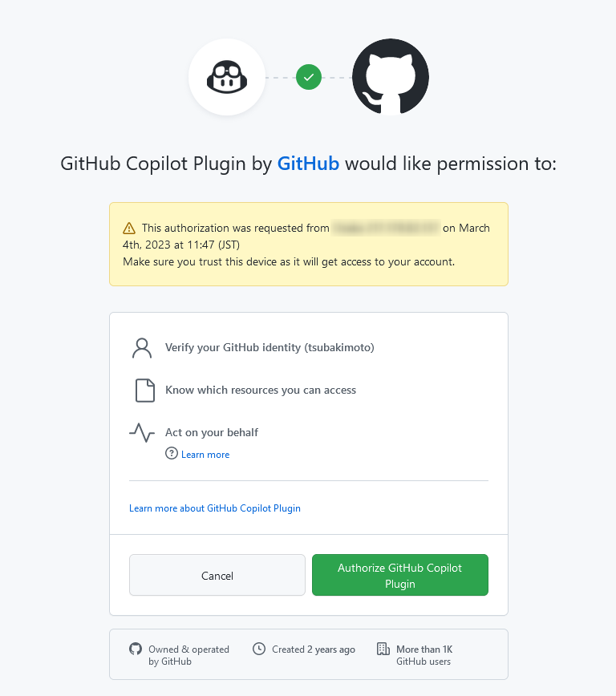Open the GitHub publisher link in the heading

click(308, 164)
